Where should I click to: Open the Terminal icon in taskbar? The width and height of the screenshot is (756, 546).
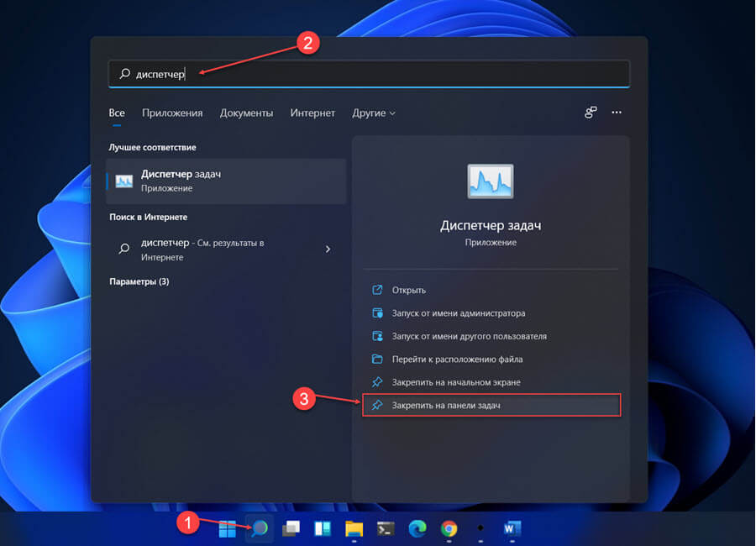coord(386,528)
